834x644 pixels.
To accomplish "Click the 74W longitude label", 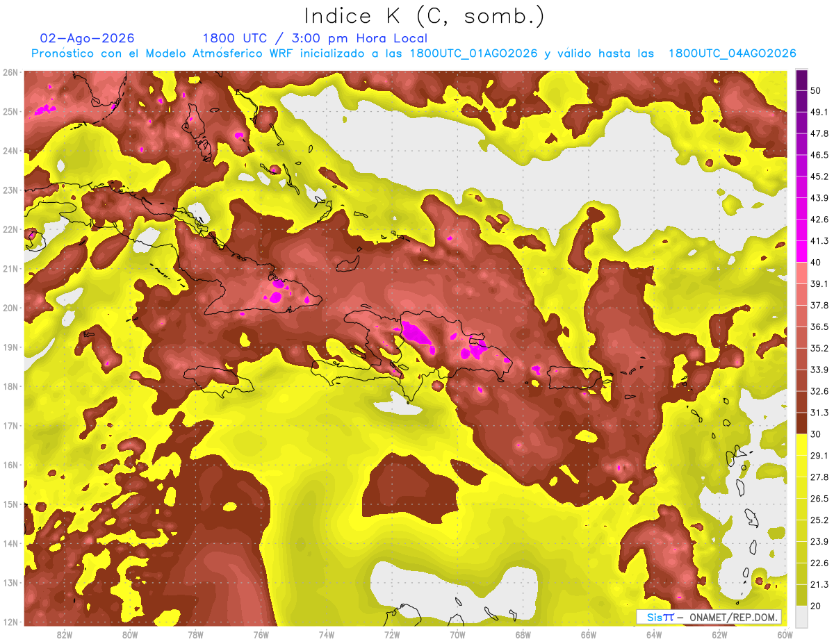I will pos(327,635).
